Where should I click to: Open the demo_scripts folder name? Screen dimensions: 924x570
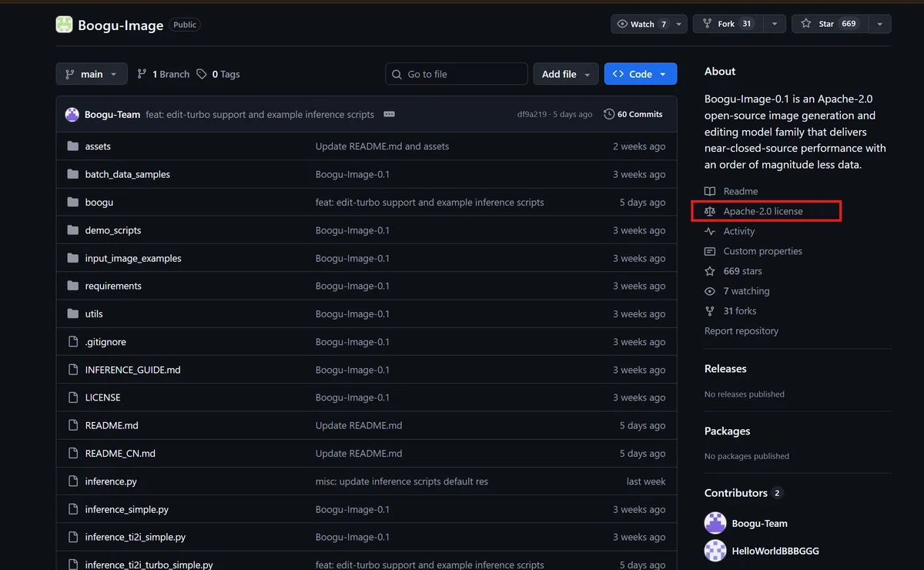[x=113, y=230]
